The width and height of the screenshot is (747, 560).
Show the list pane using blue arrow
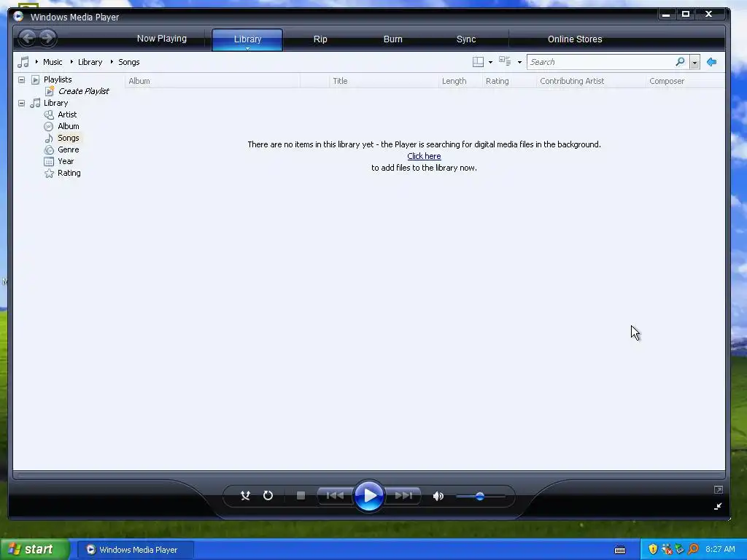click(x=711, y=62)
